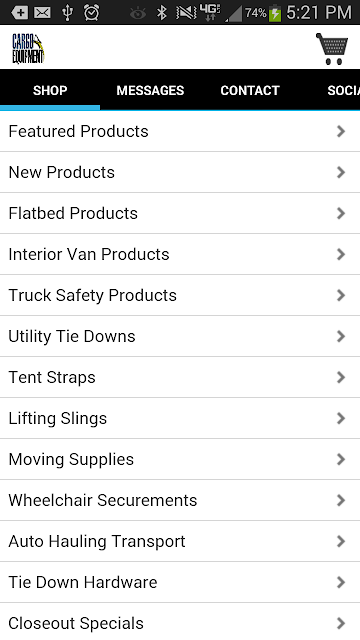Viewport: 360px width, 640px height.
Task: Open the partially visible Social tab
Action: (x=343, y=90)
